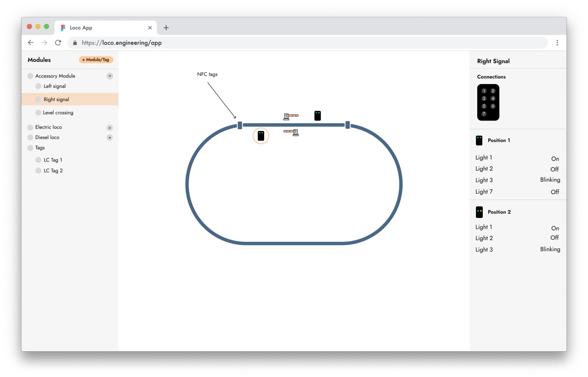Image resolution: width=588 pixels, height=377 pixels.
Task: Select Right signal in module tree
Action: 70,99
